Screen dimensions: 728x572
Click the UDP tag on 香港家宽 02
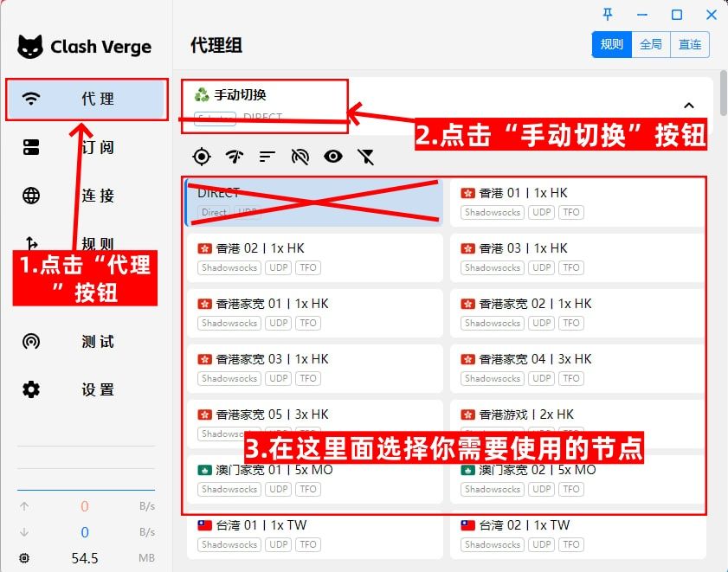[x=541, y=323]
